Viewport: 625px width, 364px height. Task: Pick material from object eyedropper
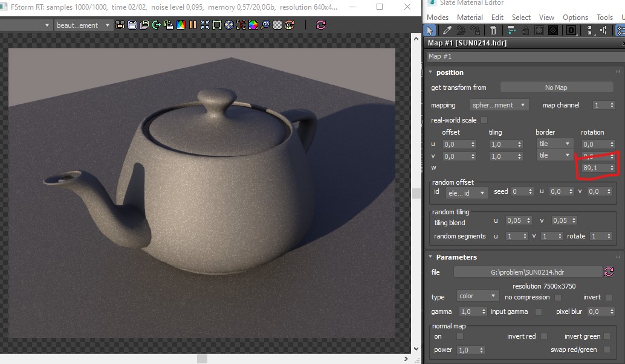click(x=447, y=30)
